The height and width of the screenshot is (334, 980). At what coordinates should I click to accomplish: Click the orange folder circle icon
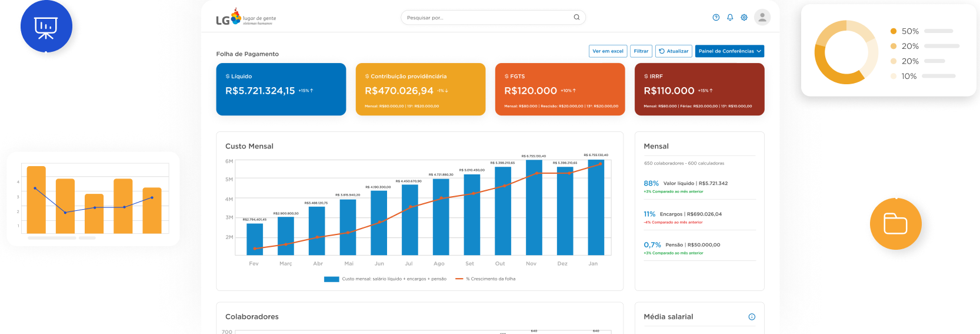[x=896, y=224]
